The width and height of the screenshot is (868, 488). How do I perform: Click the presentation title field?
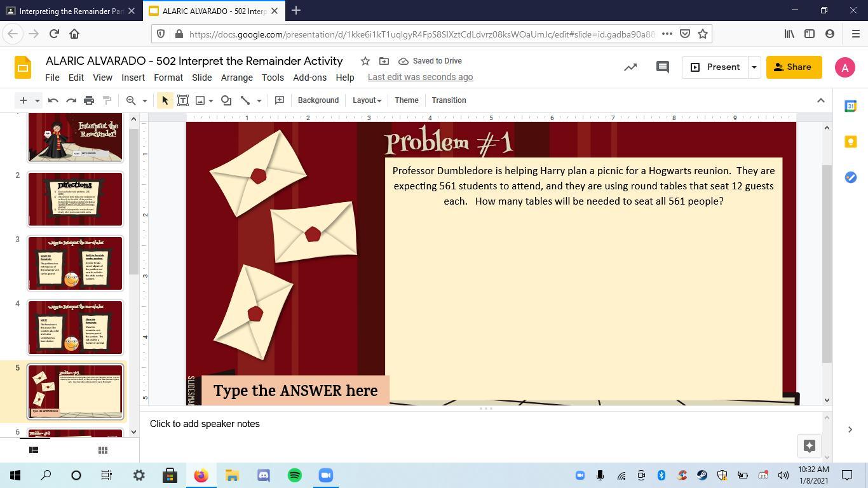194,61
